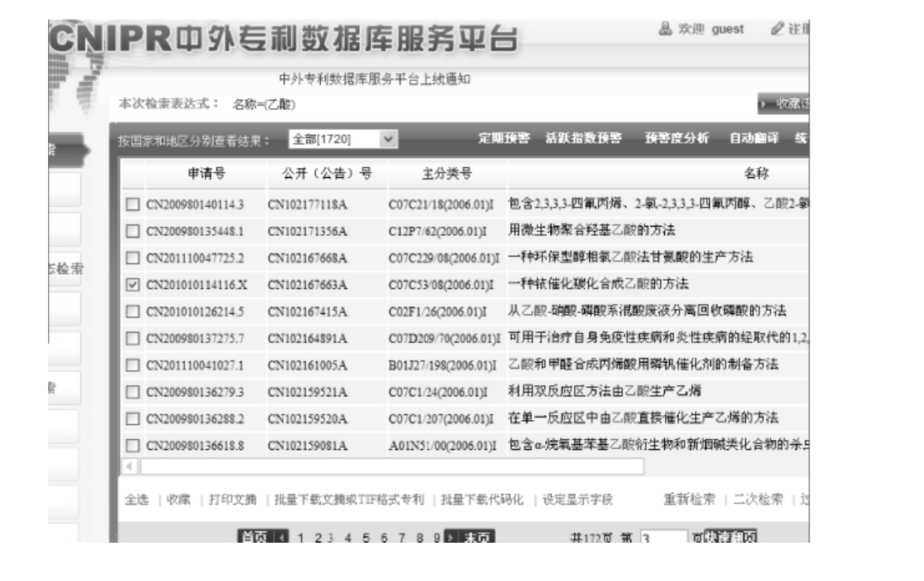Click the 打印文摘 link
Viewport: 924px width, 581px height.
[234, 499]
